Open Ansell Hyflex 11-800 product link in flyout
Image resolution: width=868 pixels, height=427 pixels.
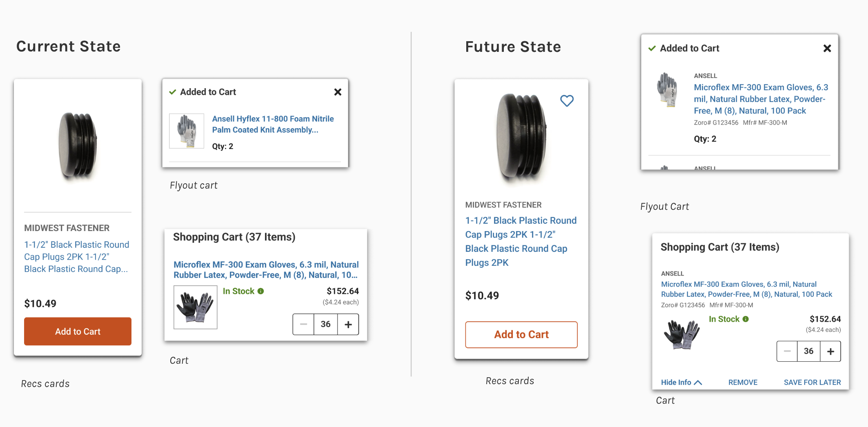click(x=273, y=124)
